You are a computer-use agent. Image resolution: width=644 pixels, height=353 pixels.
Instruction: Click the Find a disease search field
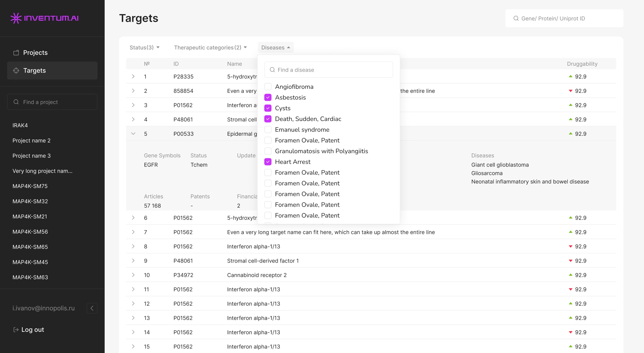click(x=329, y=70)
